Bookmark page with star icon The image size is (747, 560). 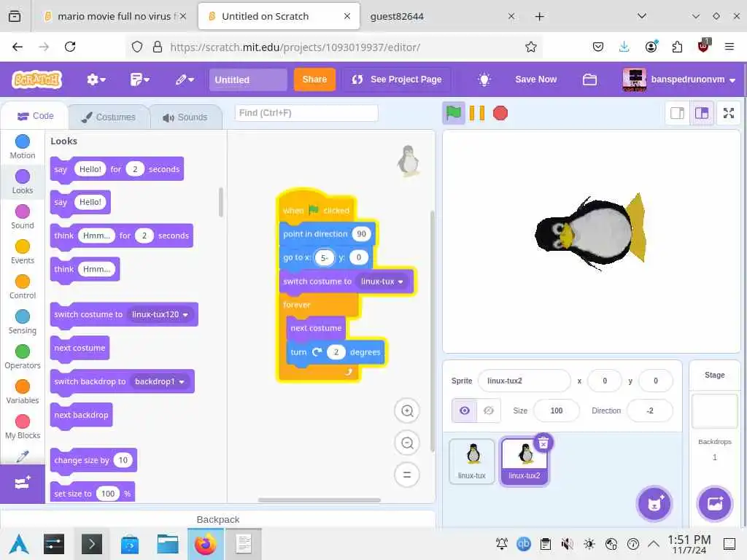531,47
